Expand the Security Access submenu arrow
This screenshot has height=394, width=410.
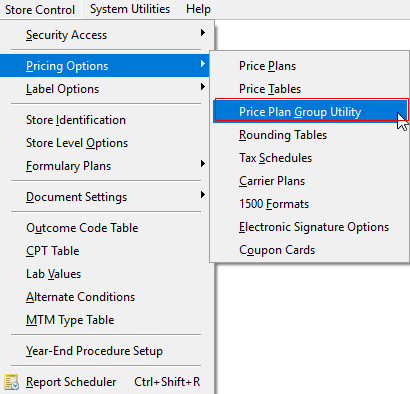click(x=202, y=33)
